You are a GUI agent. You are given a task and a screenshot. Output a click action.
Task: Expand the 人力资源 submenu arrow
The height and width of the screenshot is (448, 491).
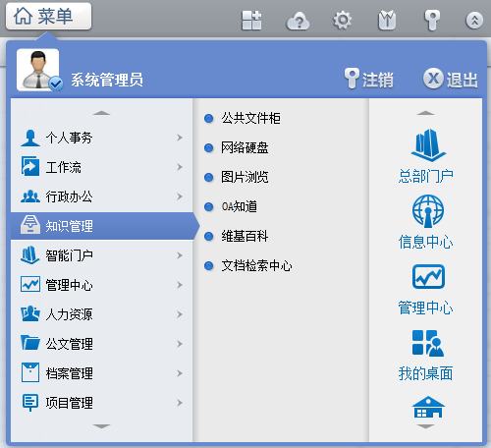click(180, 314)
